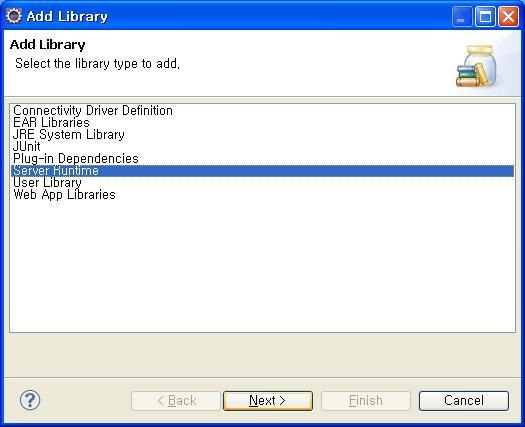525x427 pixels.
Task: Click the highlighted Server Runtime entry
Action: [262, 171]
